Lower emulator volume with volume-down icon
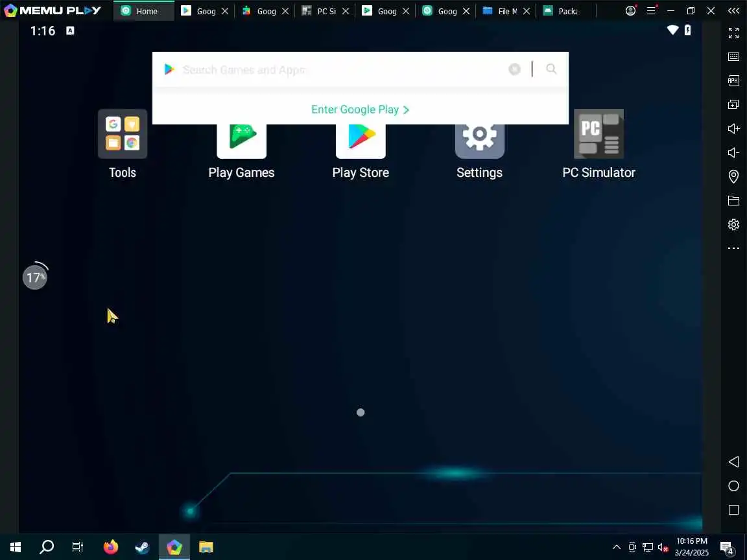The image size is (747, 560). tap(733, 152)
